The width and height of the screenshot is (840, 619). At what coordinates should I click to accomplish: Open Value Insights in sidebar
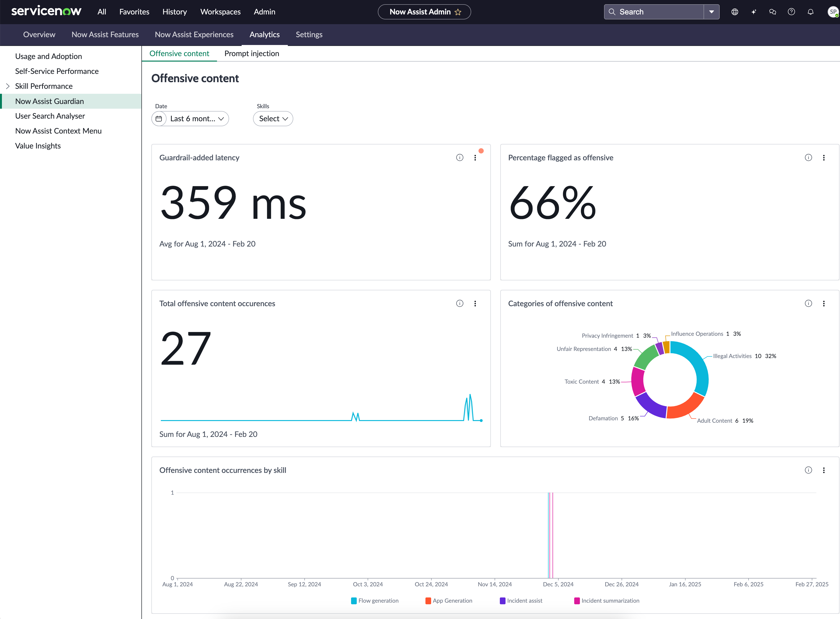point(38,146)
